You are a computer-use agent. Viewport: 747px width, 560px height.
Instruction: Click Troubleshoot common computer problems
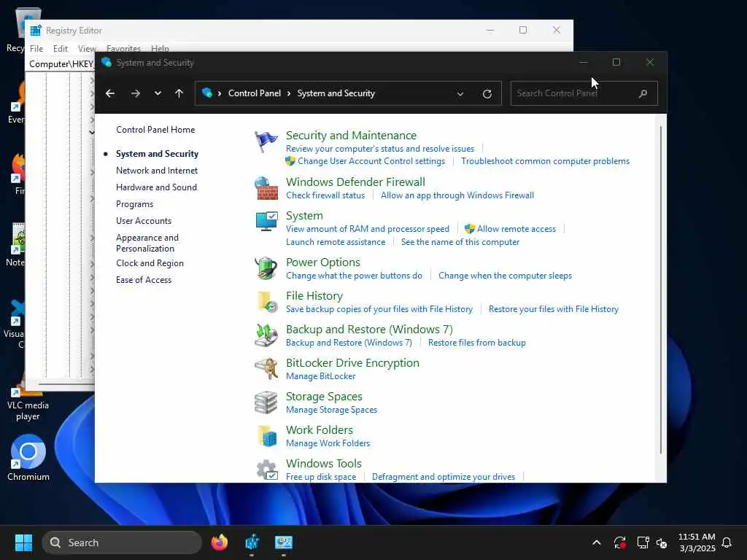[x=545, y=161]
